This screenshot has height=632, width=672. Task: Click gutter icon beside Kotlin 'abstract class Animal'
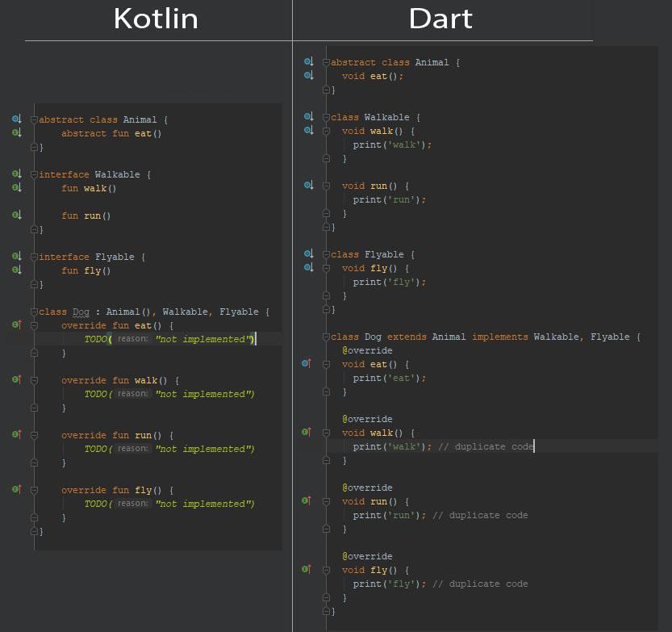tap(17, 119)
